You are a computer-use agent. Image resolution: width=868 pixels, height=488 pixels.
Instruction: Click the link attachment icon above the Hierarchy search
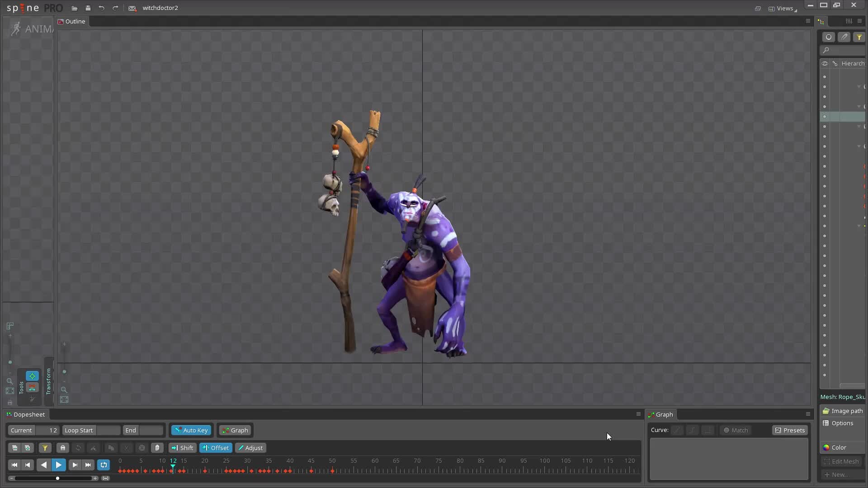844,37
